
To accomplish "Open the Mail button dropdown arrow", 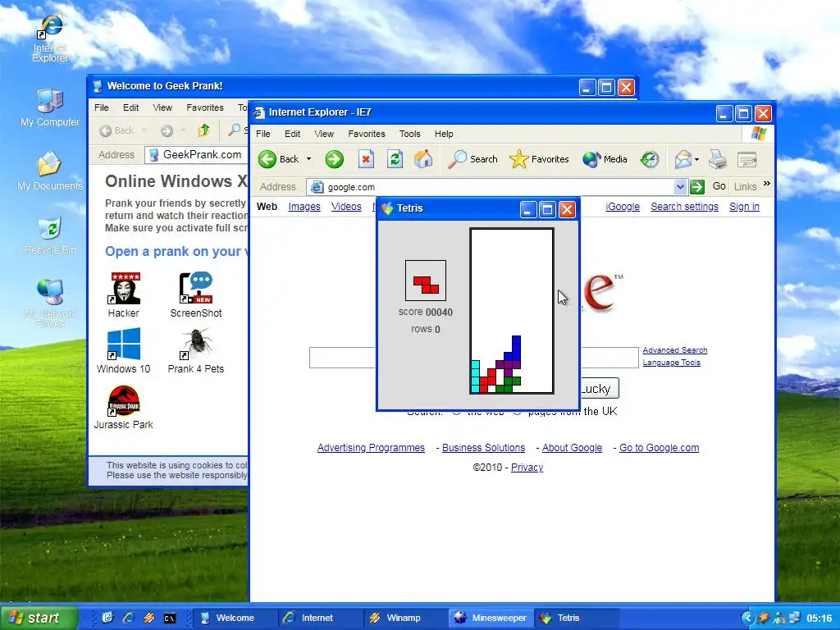I will pyautogui.click(x=696, y=159).
